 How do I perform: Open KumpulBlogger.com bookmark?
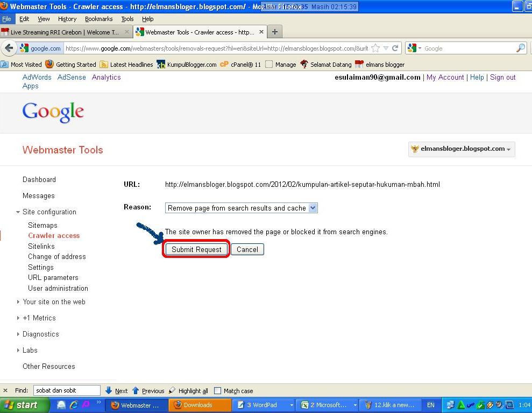[187, 65]
